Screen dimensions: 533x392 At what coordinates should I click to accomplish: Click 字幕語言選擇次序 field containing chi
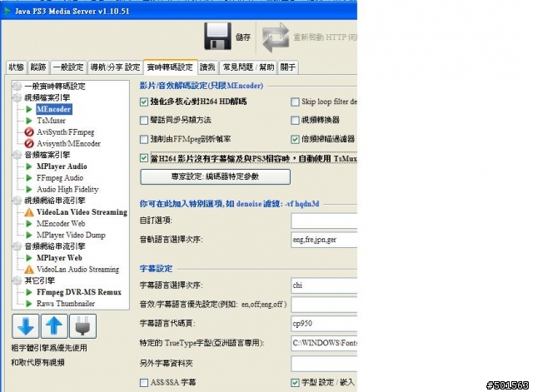coord(324,285)
